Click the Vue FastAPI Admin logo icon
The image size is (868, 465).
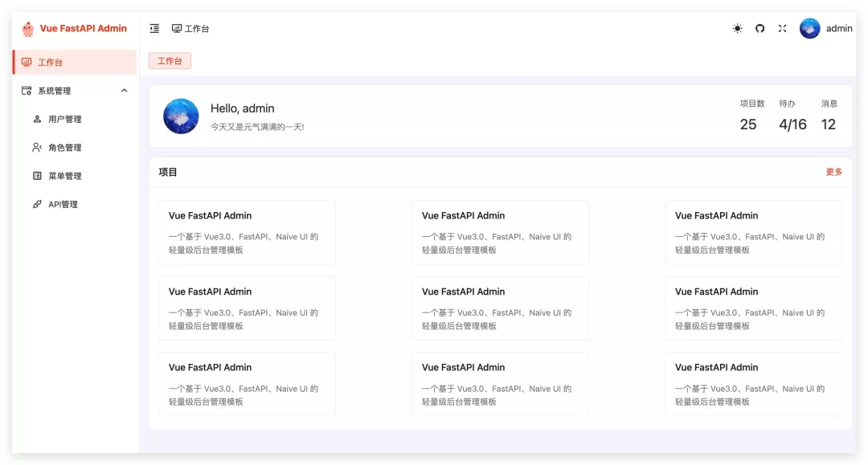click(x=27, y=29)
